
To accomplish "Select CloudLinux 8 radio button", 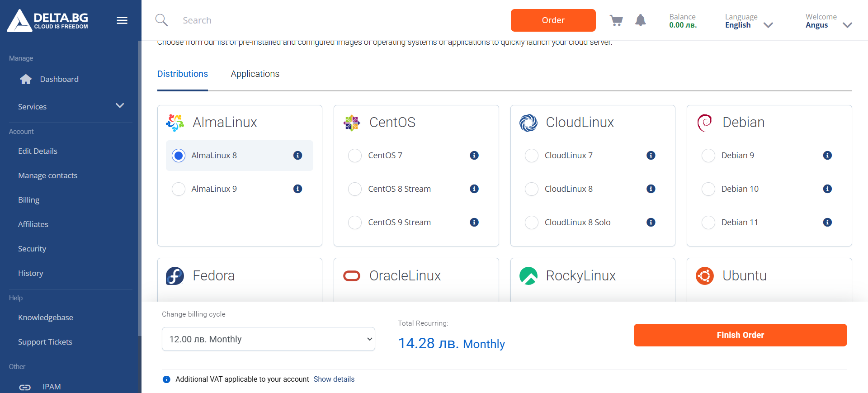I will point(532,189).
